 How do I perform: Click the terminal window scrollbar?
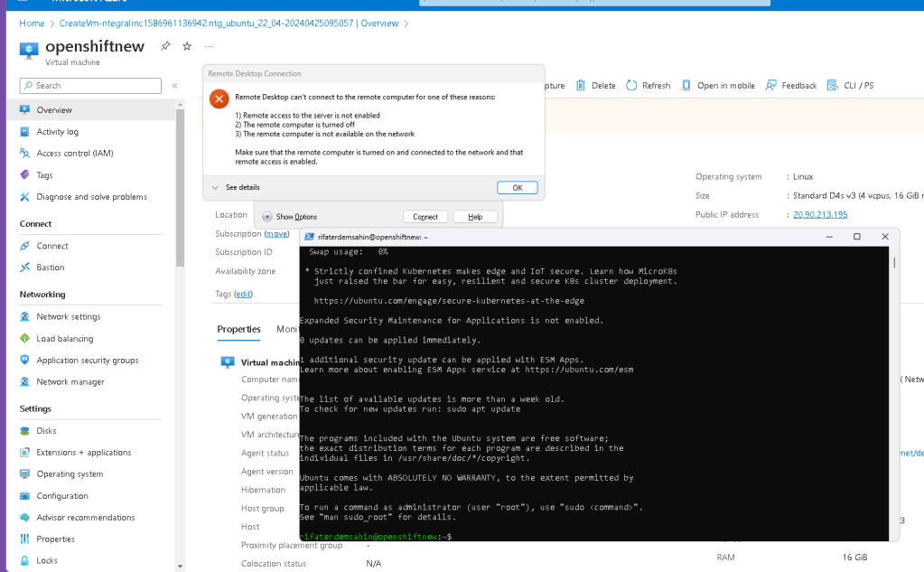[x=894, y=262]
